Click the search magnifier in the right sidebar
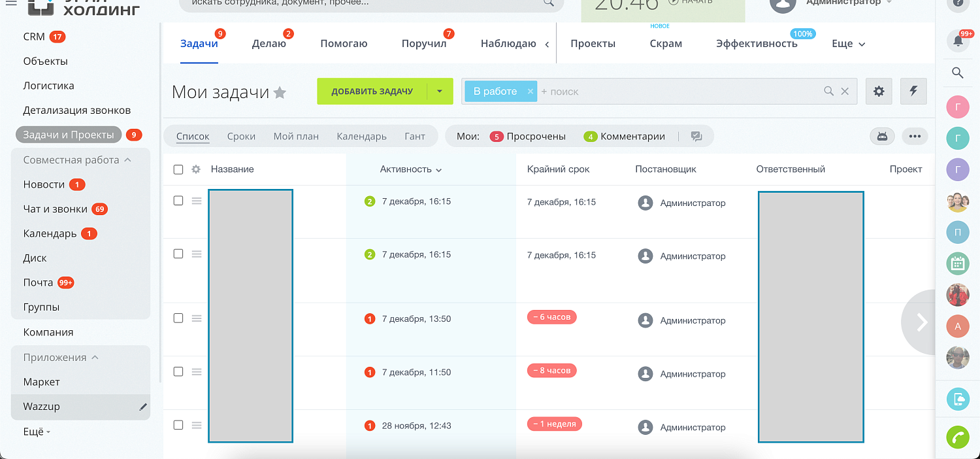980x459 pixels. [x=958, y=73]
